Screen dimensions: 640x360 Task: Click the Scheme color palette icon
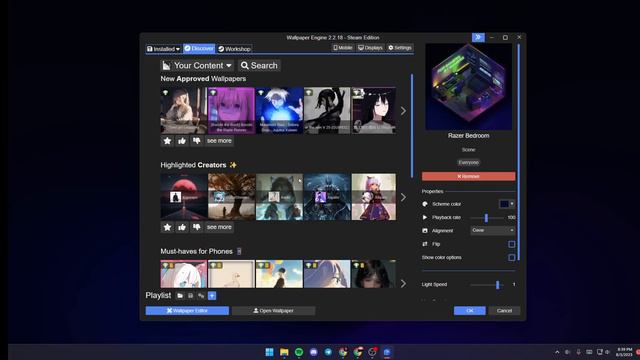click(x=425, y=204)
